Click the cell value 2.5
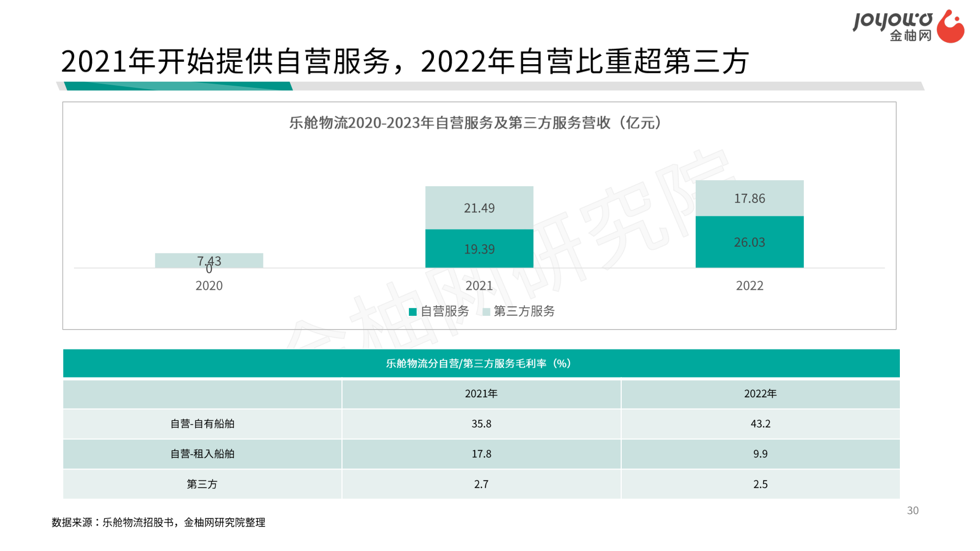 pyautogui.click(x=761, y=484)
